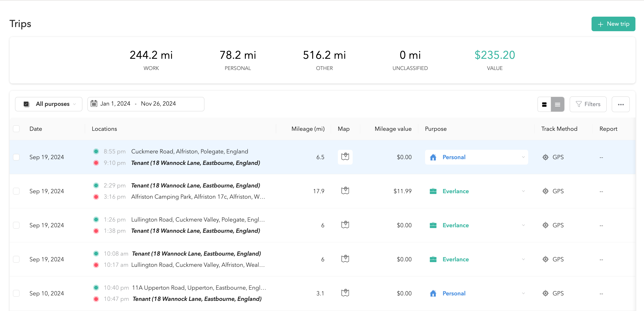Open the Personal purpose dropdown on first trip
The height and width of the screenshot is (311, 644).
(477, 157)
